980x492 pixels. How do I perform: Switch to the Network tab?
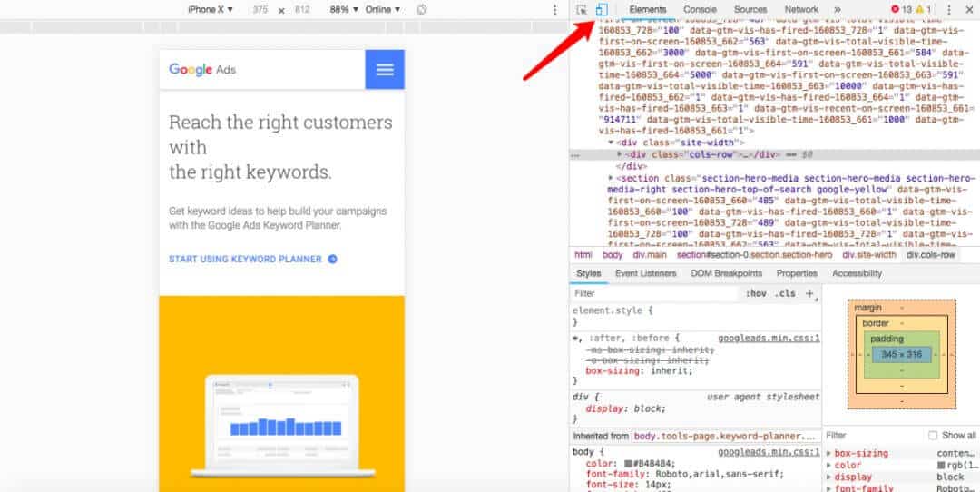coord(801,9)
